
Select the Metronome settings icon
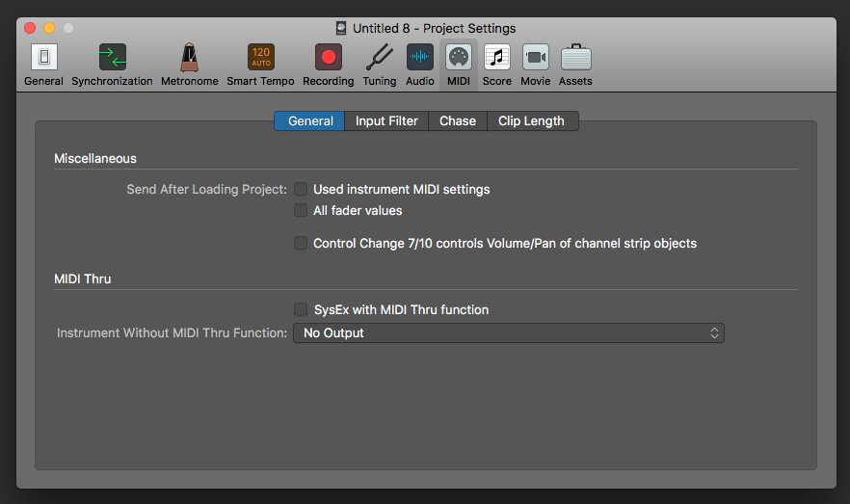189,59
